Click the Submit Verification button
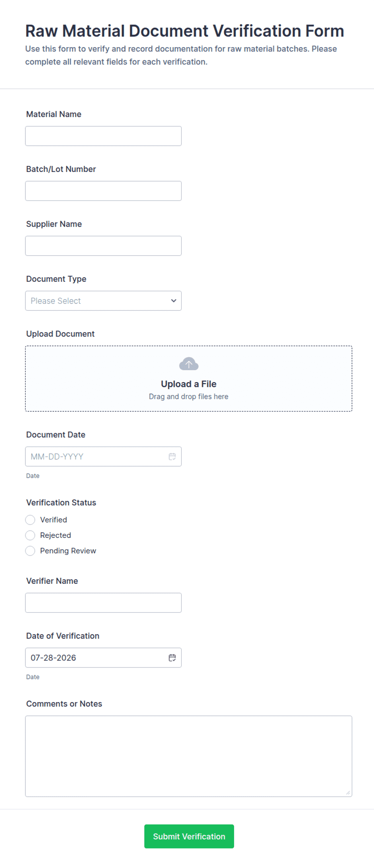Image resolution: width=374 pixels, height=868 pixels. 189,836
